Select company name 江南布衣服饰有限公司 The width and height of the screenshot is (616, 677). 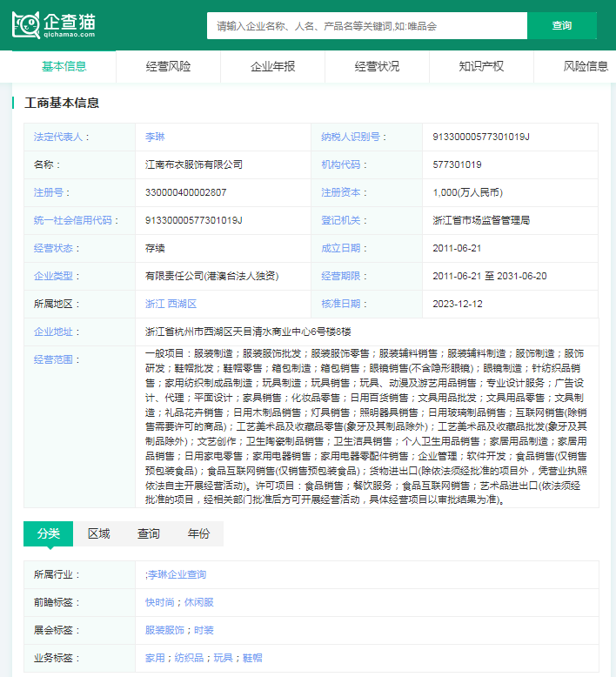click(x=194, y=164)
